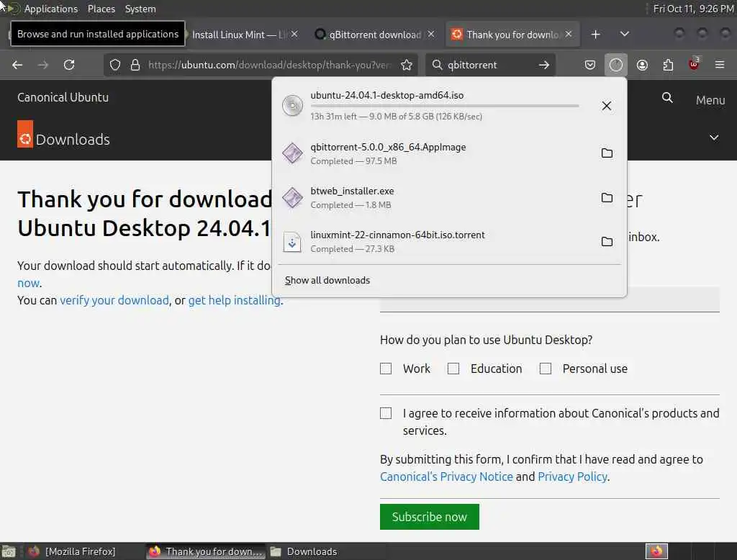The image size is (737, 560).
Task: Open the Firefox hamburger menu
Action: coord(720,65)
